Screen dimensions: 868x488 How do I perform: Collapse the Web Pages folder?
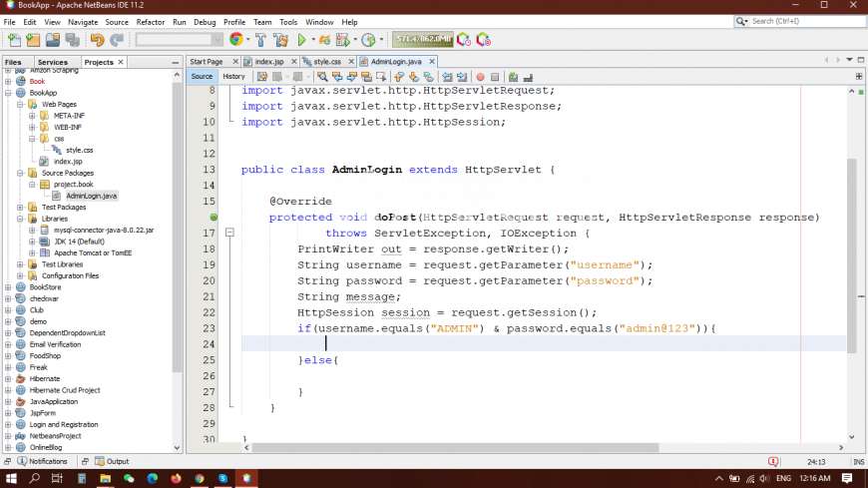coord(20,104)
